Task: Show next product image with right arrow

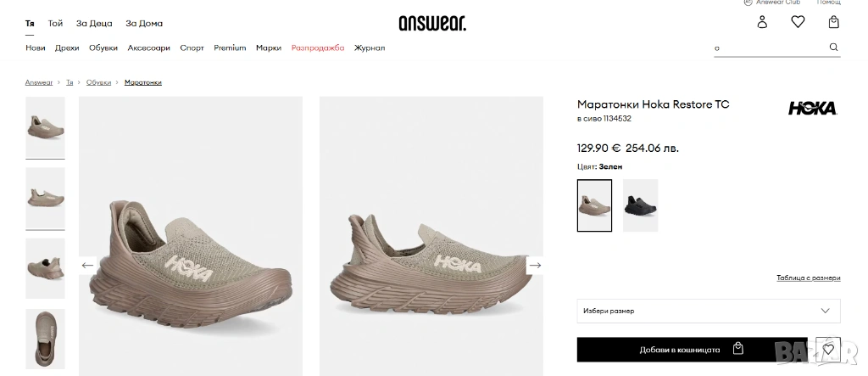Action: [535, 265]
